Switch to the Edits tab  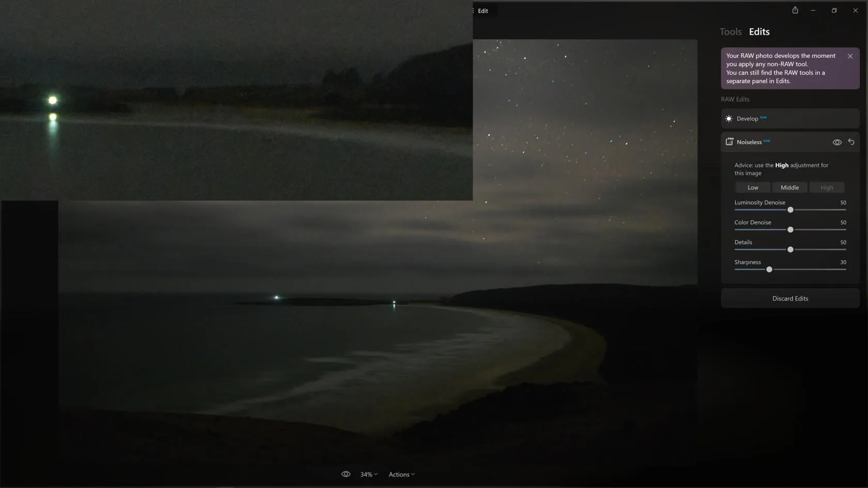[x=759, y=32]
